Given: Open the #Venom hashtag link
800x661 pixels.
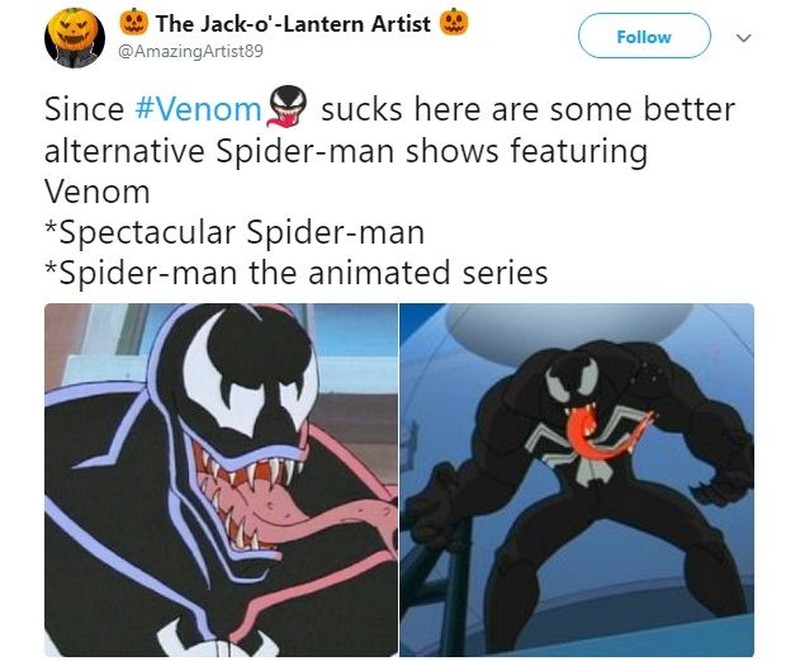Looking at the screenshot, I should tap(198, 109).
